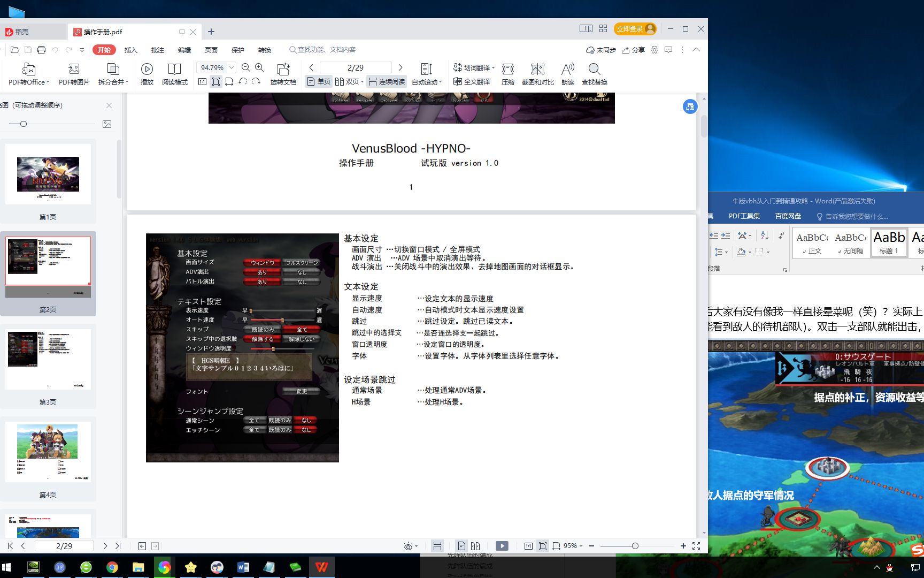Screen dimensions: 924x578
Task: Toggle two-page view in status bar
Action: pos(475,546)
